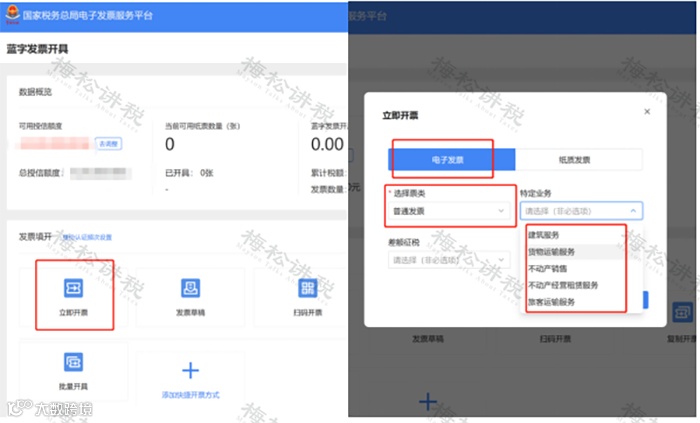Switch to the 纸质发票 tab
Viewport: 700px width, 423px height.
(x=579, y=160)
